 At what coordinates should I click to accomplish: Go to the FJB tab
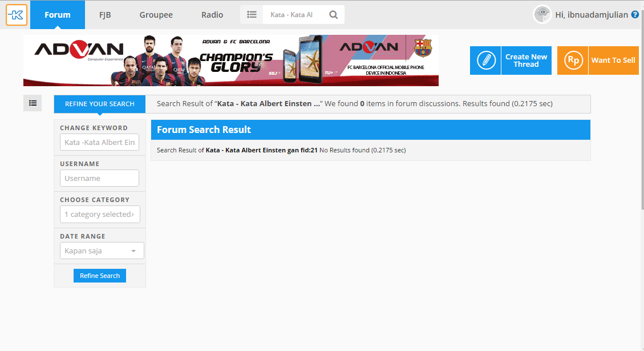coord(105,15)
